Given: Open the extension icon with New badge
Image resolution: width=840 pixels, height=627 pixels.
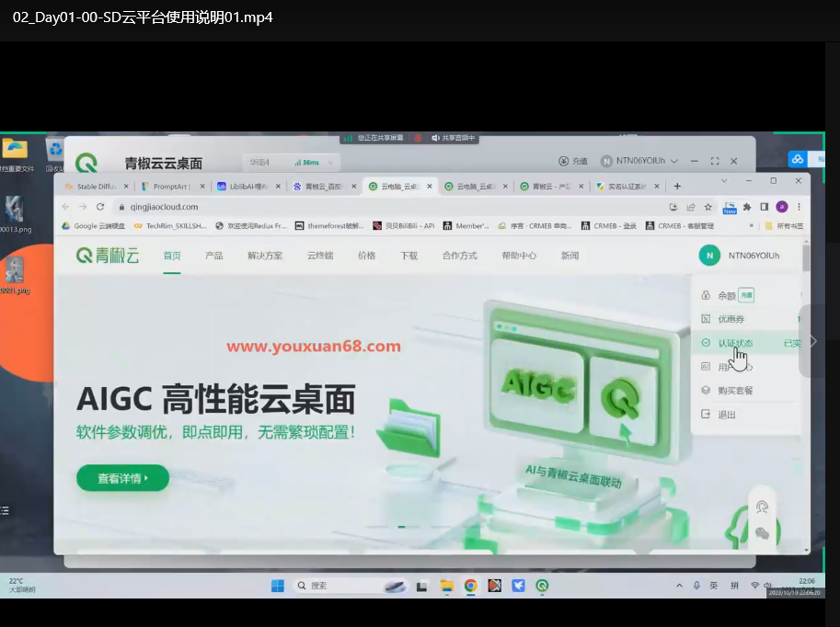Looking at the screenshot, I should click(730, 208).
